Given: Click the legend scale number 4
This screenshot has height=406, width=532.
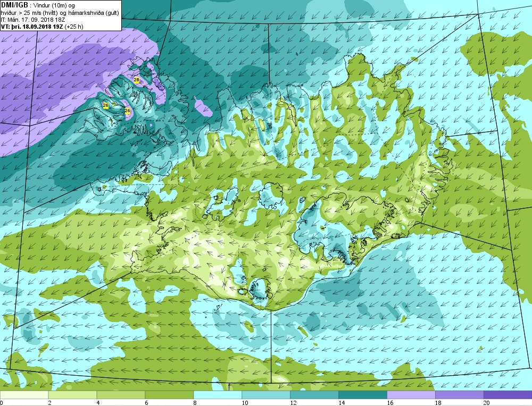Looking at the screenshot, I should [98, 403].
